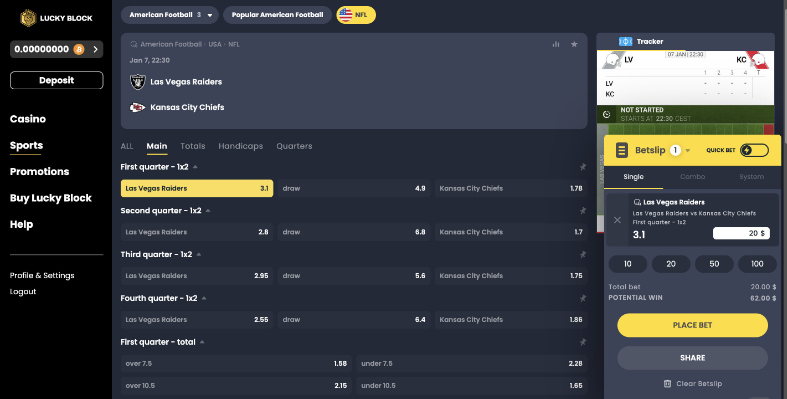Remove Las Vegas Raiders bet with X
This screenshot has height=399, width=787.
click(617, 220)
